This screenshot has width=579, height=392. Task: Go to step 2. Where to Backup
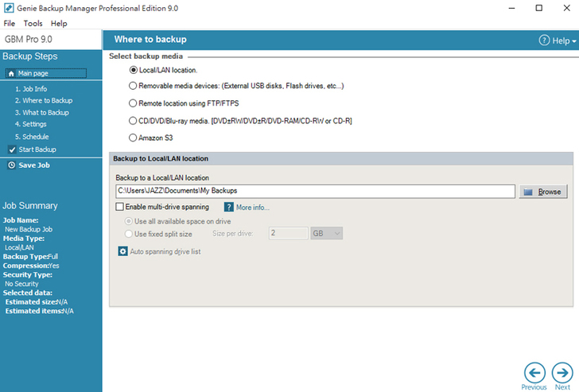(44, 100)
